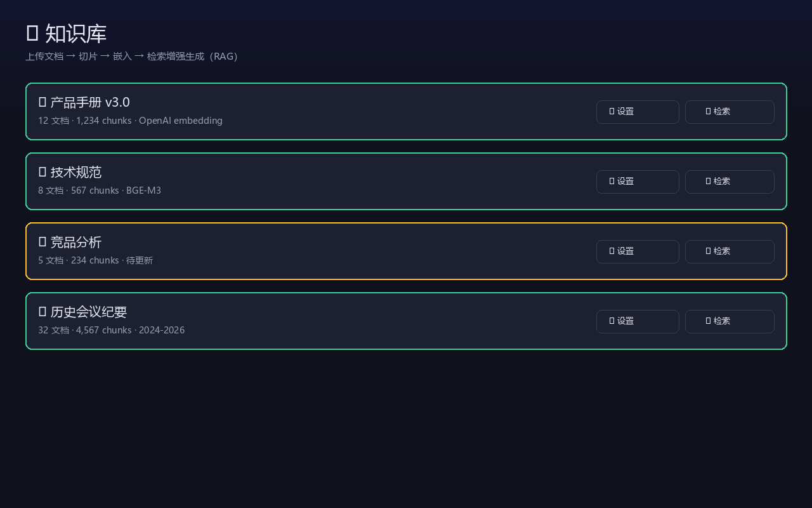This screenshot has width=812, height=508.
Task: Click 检索 on the 竞品分析 card
Action: (x=730, y=251)
